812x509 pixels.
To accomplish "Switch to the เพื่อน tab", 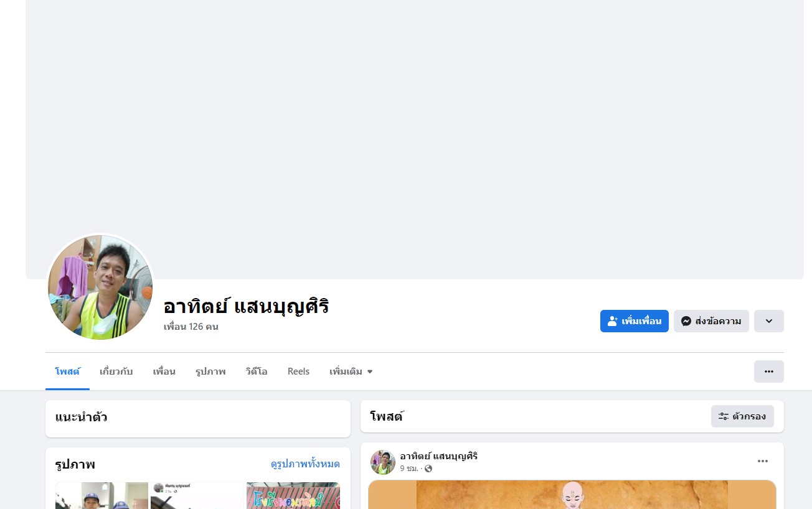I will [x=164, y=371].
